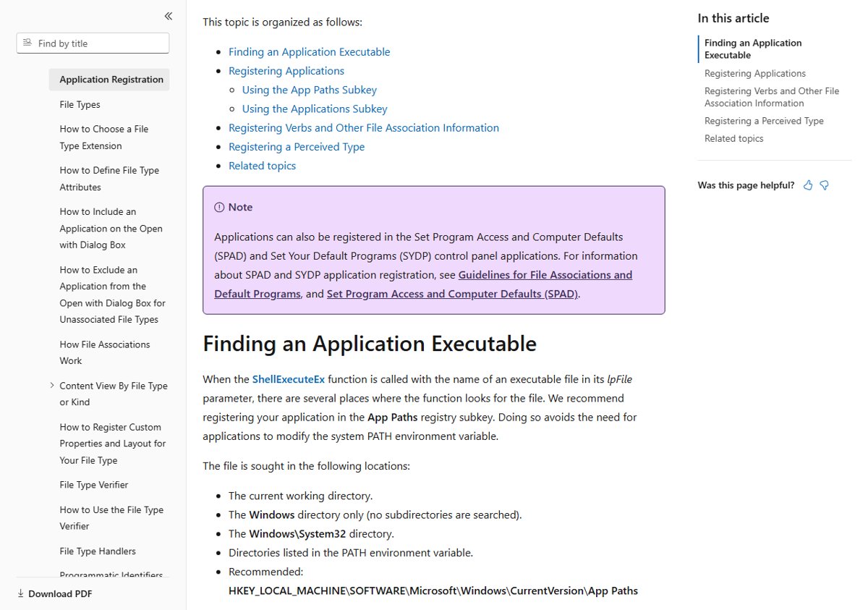Click the Download PDF button
This screenshot has height=610, width=868.
(x=54, y=594)
